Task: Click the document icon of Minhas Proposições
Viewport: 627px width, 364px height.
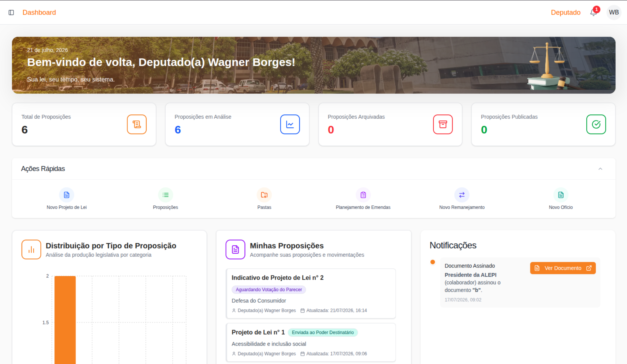Action: (235, 249)
